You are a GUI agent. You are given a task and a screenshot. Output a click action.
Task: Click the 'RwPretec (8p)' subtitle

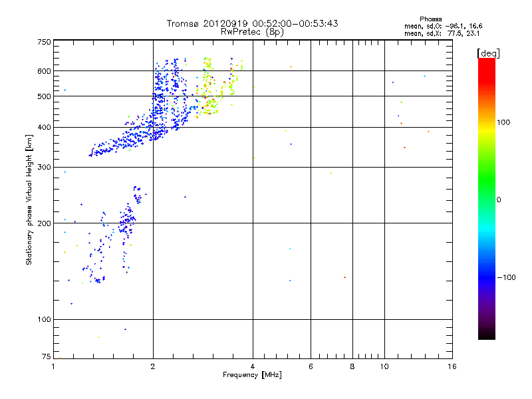tap(252, 32)
